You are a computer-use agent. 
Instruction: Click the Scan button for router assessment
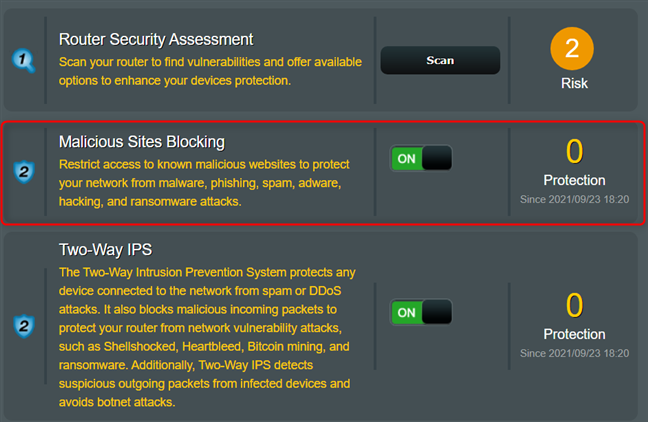[x=440, y=60]
